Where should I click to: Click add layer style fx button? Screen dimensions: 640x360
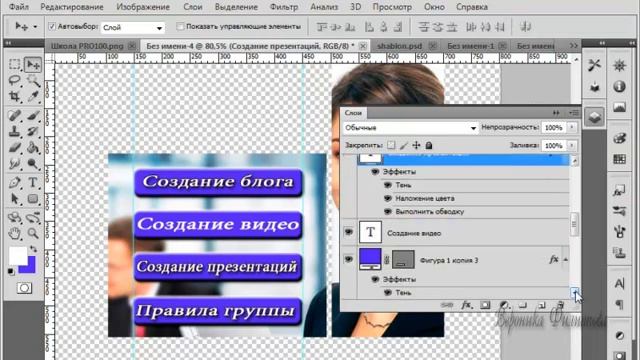click(x=467, y=305)
